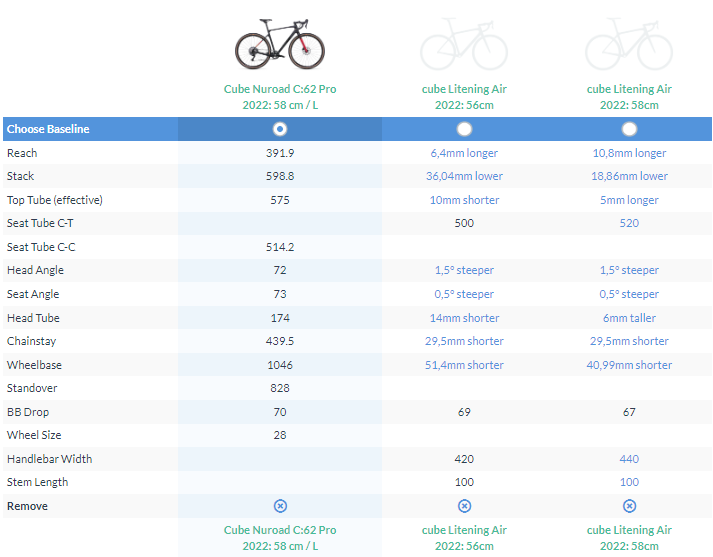Screen dimensions: 713x557
Task: Open top cube Litening Air 2022: 56cm link
Action: [x=464, y=97]
